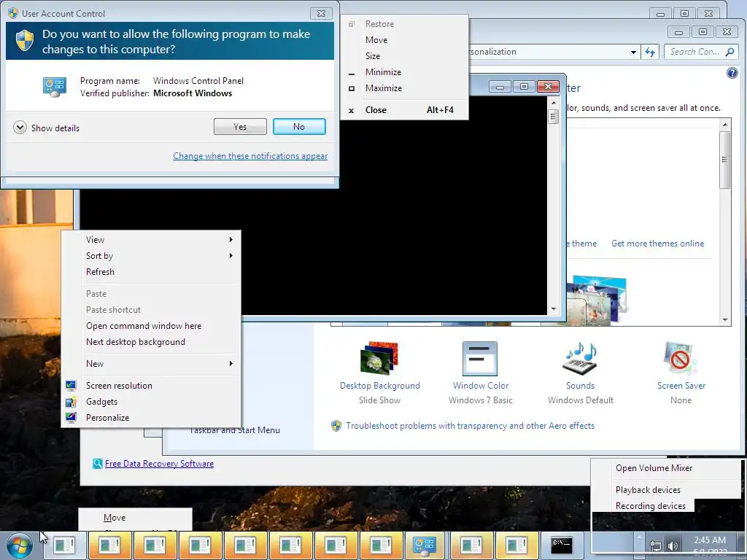Open Gadgets from desktop context menu
747x560 pixels.
151,402
